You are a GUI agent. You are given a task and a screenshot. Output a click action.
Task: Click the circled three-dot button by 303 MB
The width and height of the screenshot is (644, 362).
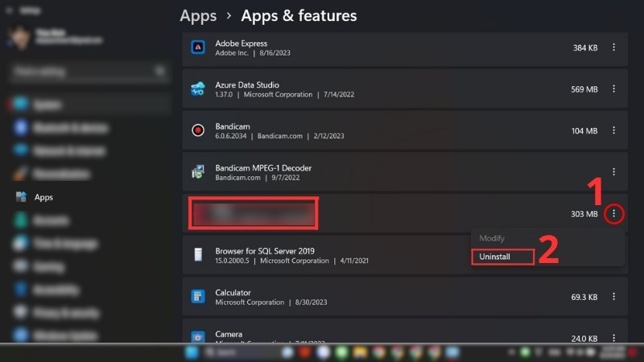[613, 214]
